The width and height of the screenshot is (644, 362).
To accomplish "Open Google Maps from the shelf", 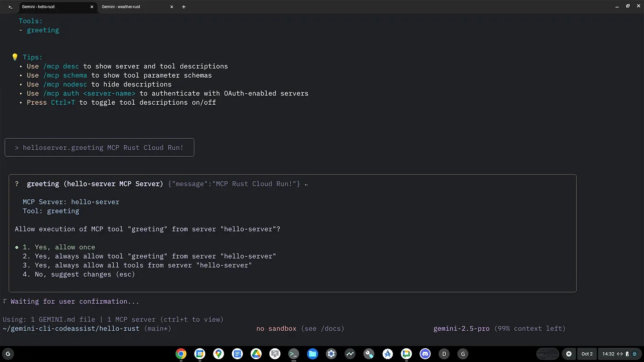I will (218, 354).
